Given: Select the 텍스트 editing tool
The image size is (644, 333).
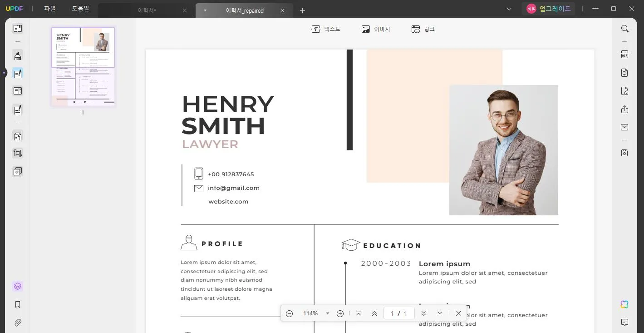Looking at the screenshot, I should click(x=326, y=29).
